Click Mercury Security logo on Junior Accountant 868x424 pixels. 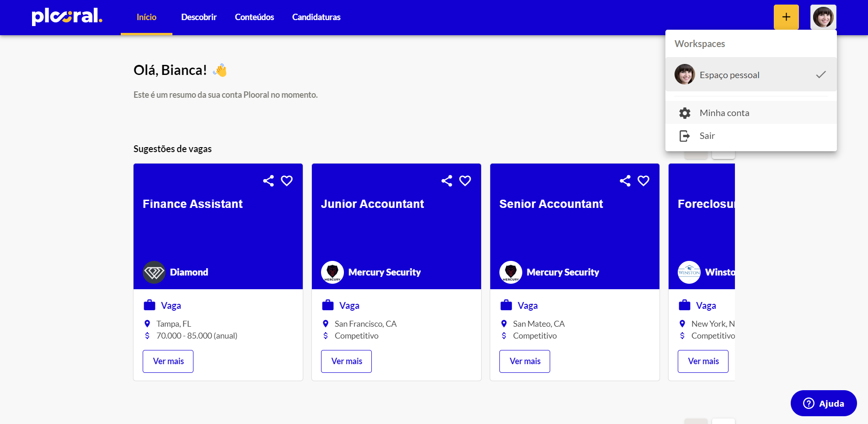tap(332, 272)
